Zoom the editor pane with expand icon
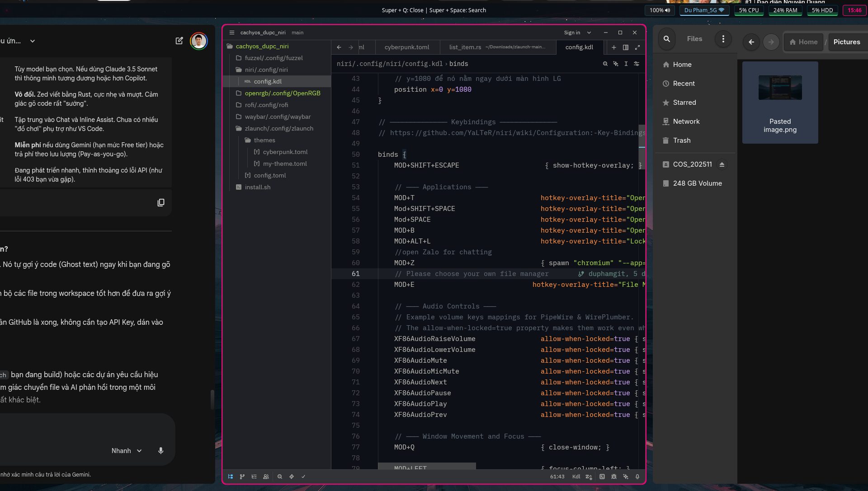The image size is (868, 491). pos(637,47)
